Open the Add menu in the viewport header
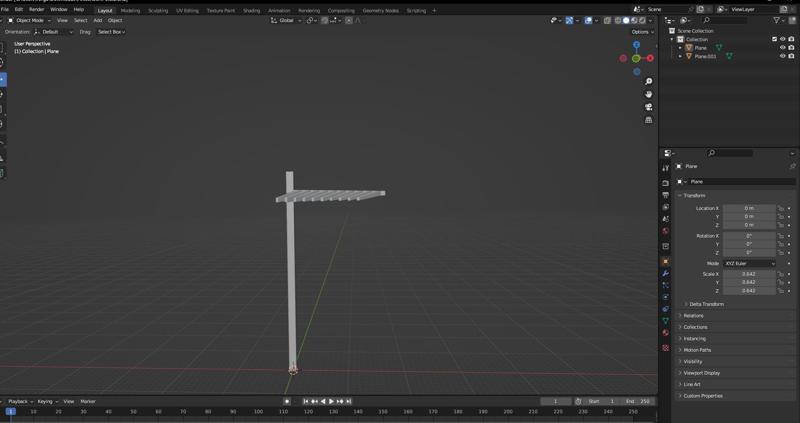This screenshot has width=800, height=423. point(97,20)
